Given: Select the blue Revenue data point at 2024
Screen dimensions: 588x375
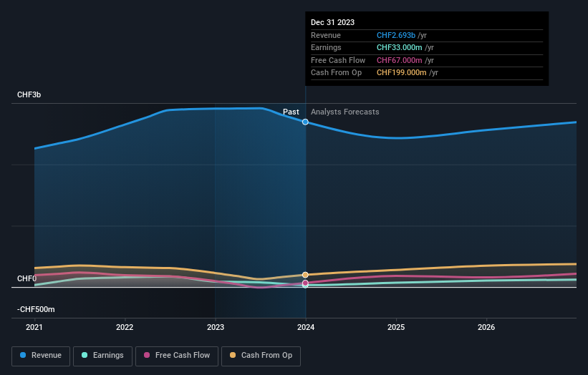Looking at the screenshot, I should pos(305,122).
